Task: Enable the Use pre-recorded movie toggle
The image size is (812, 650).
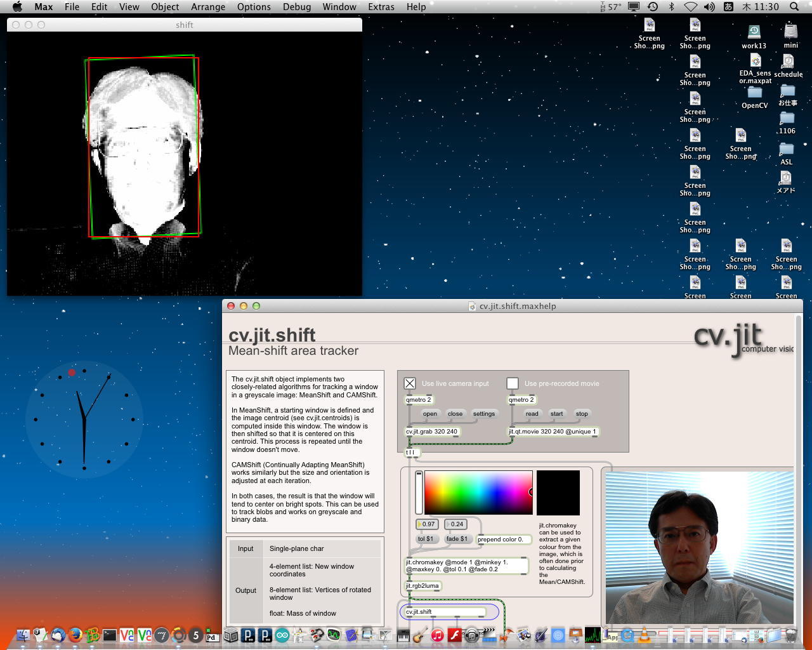Action: click(x=513, y=383)
